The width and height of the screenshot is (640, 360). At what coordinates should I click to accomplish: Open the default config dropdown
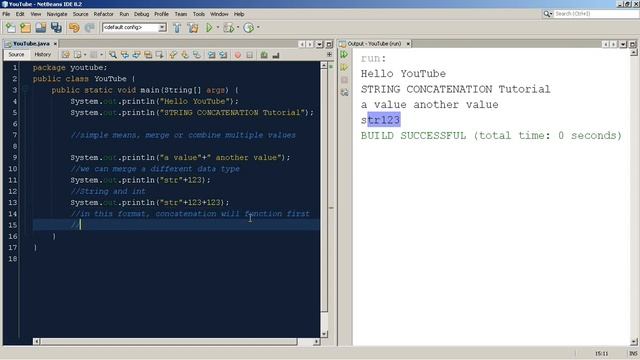click(162, 27)
